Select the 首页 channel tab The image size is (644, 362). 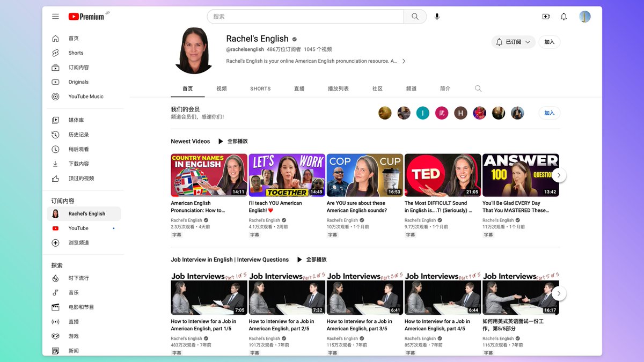click(187, 88)
